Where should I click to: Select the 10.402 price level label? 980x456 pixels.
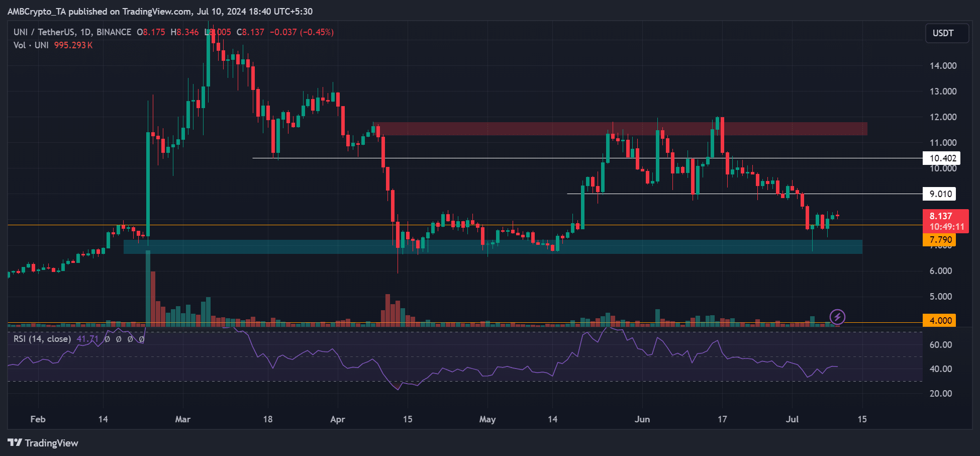tap(942, 158)
